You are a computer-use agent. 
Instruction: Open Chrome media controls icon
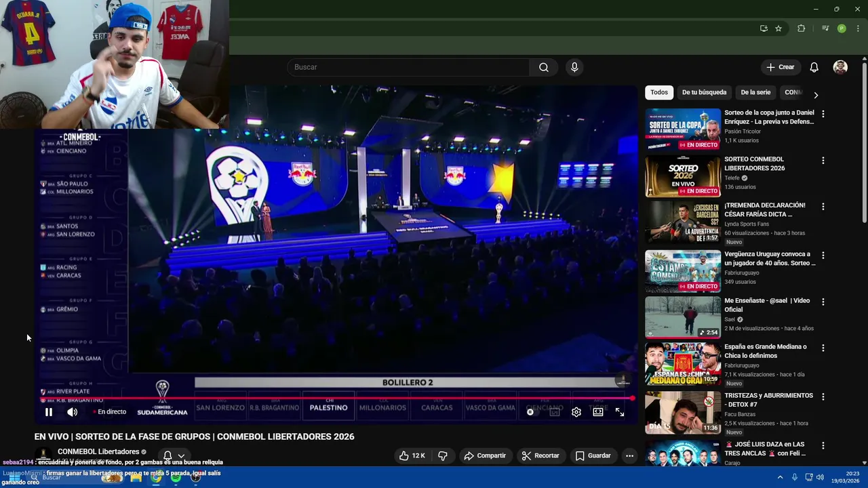pos(825,28)
